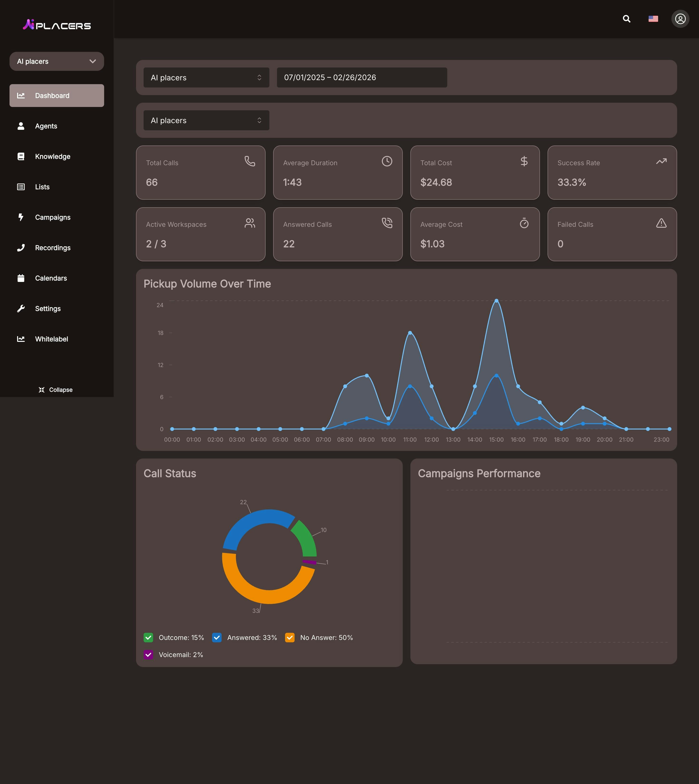Expand the sidebar AI placers workspace dropdown
Viewport: 699px width, 784px height.
click(x=57, y=61)
